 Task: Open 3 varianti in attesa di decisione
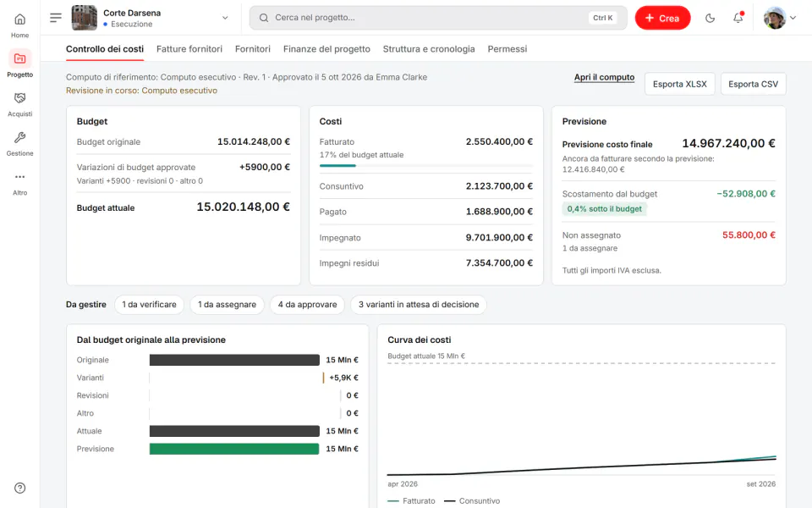[419, 304]
